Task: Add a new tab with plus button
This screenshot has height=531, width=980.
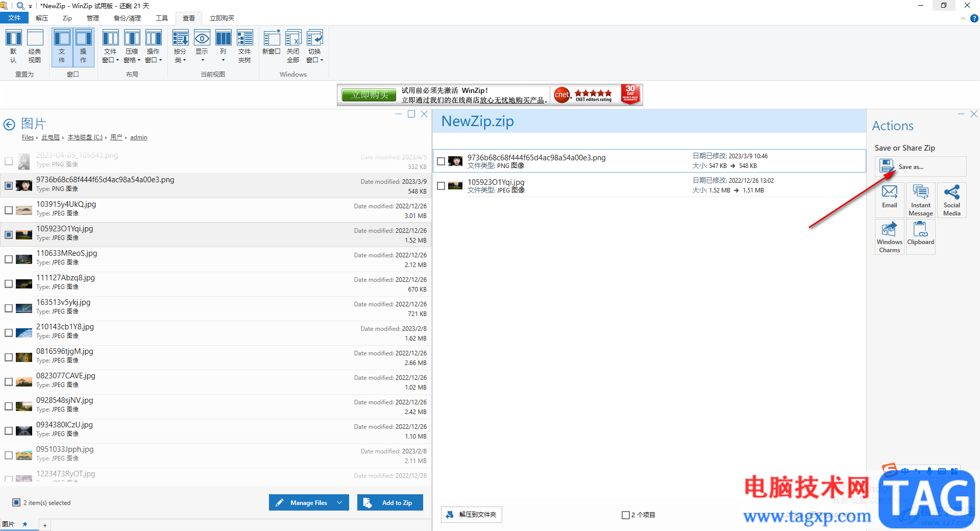Action: tap(45, 525)
